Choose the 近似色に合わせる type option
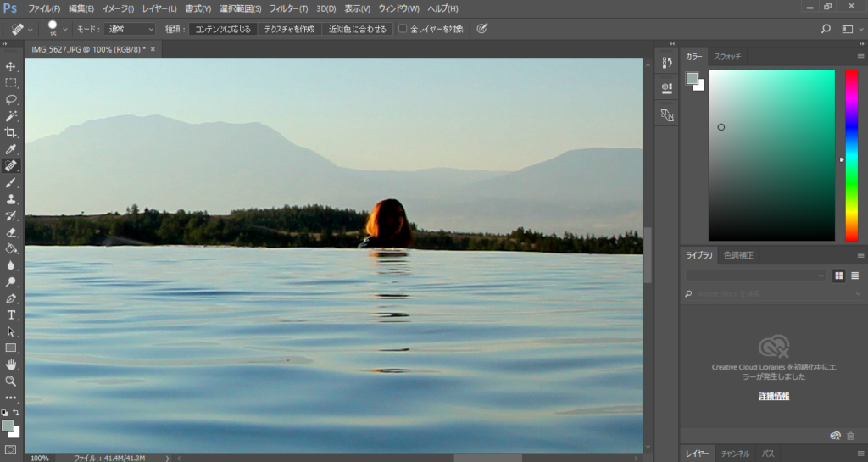The width and height of the screenshot is (868, 462). coord(356,29)
